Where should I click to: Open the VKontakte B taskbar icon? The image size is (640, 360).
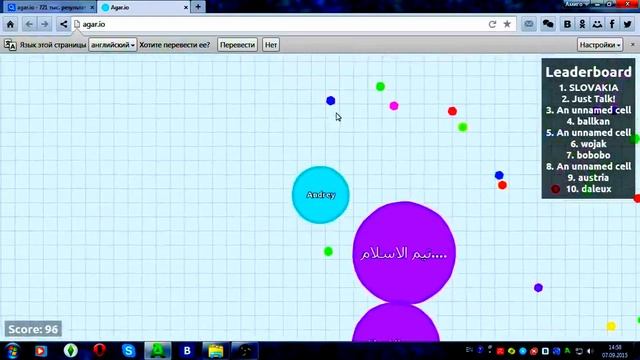(x=187, y=351)
